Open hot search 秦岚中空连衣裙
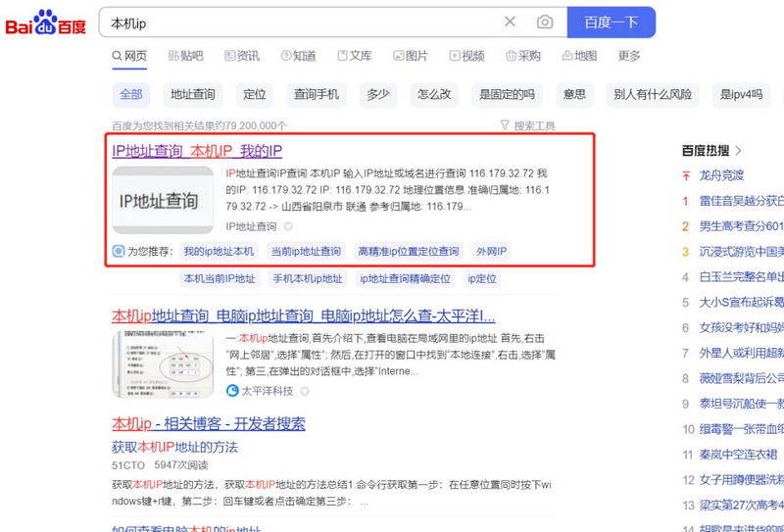This screenshot has height=532, width=784. 738,455
